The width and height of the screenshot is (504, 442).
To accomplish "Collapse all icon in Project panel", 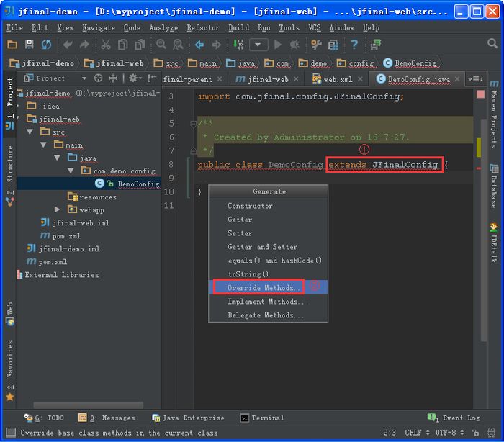I will (x=113, y=78).
